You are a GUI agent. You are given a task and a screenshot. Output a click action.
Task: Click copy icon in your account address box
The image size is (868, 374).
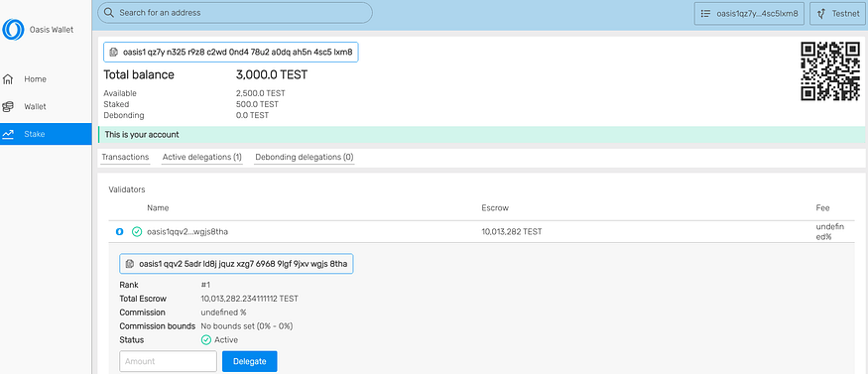[x=113, y=52]
